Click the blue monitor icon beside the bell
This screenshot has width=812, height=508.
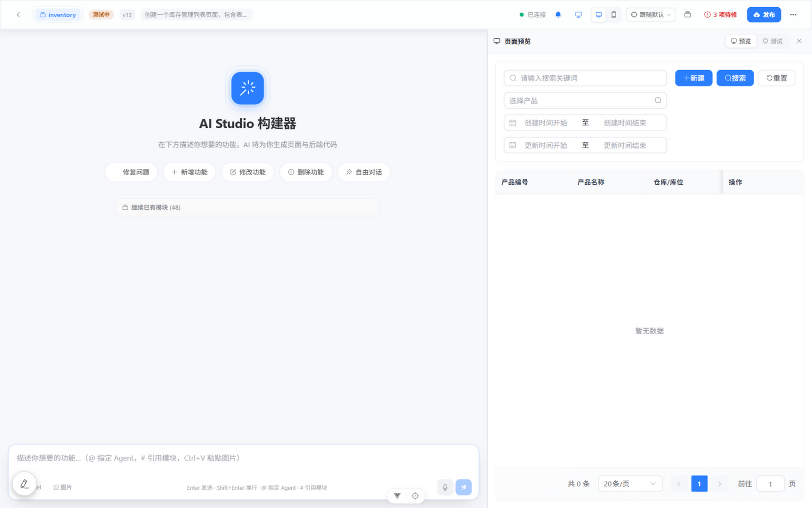coord(578,15)
